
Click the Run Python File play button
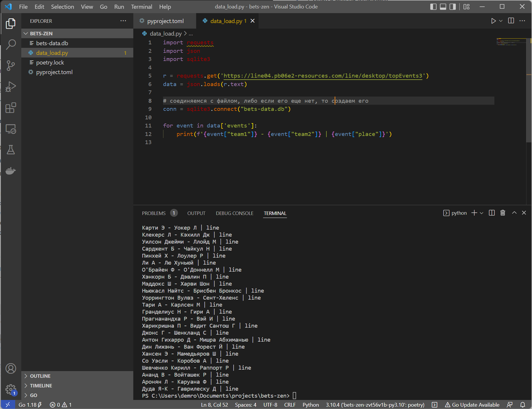coord(493,21)
